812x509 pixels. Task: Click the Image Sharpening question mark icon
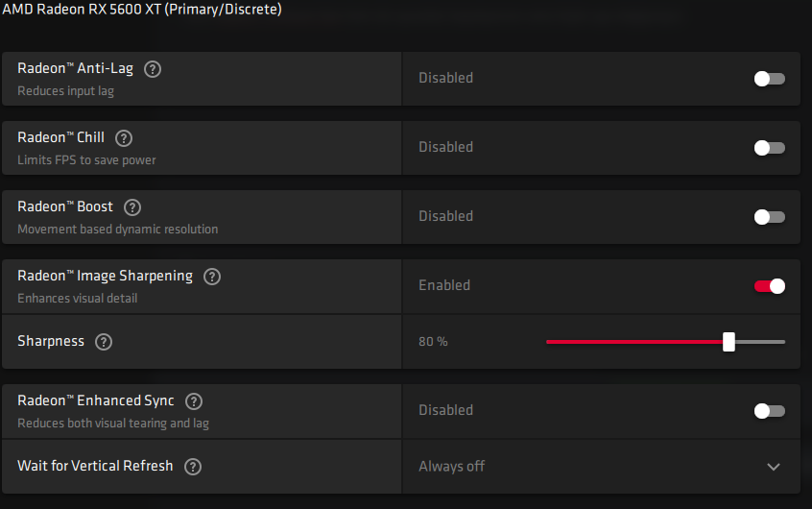tap(212, 277)
